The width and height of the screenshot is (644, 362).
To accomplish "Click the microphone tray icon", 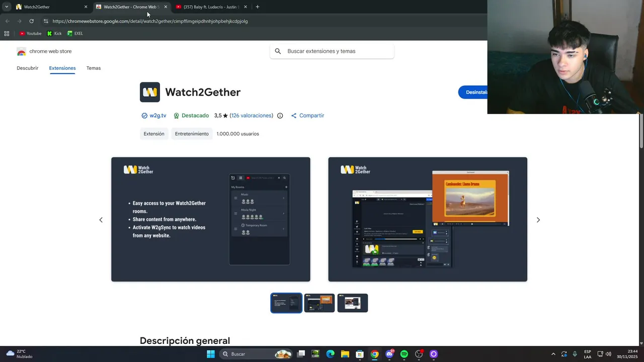I will [575, 354].
